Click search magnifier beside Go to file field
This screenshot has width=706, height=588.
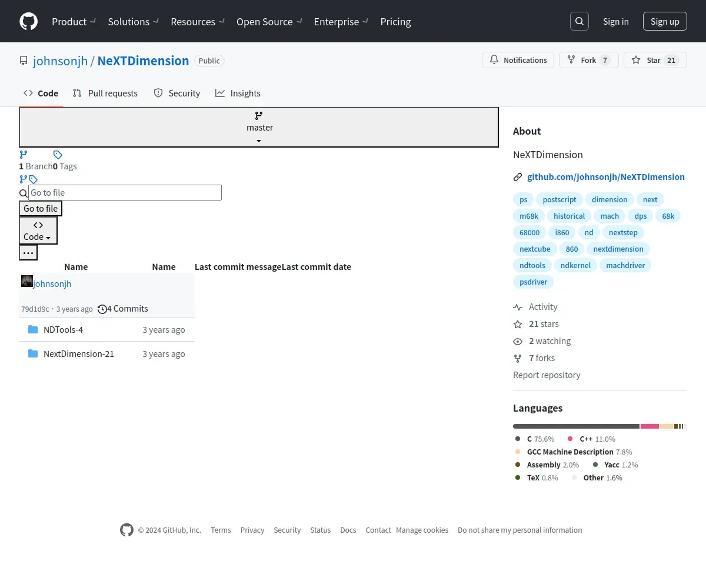pos(24,193)
